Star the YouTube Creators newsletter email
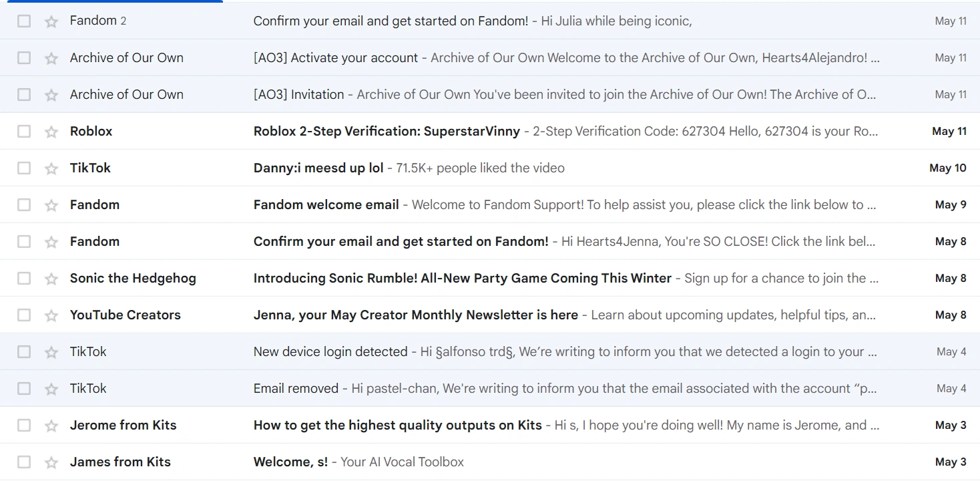980x481 pixels. (x=51, y=315)
